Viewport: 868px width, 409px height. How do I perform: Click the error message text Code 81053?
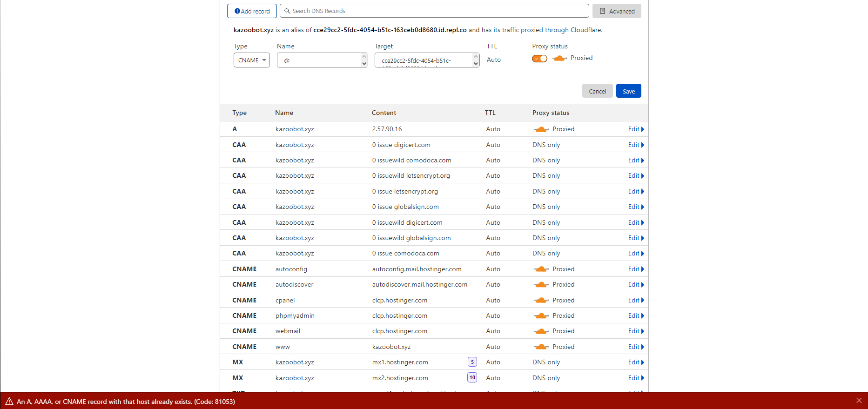click(x=126, y=402)
